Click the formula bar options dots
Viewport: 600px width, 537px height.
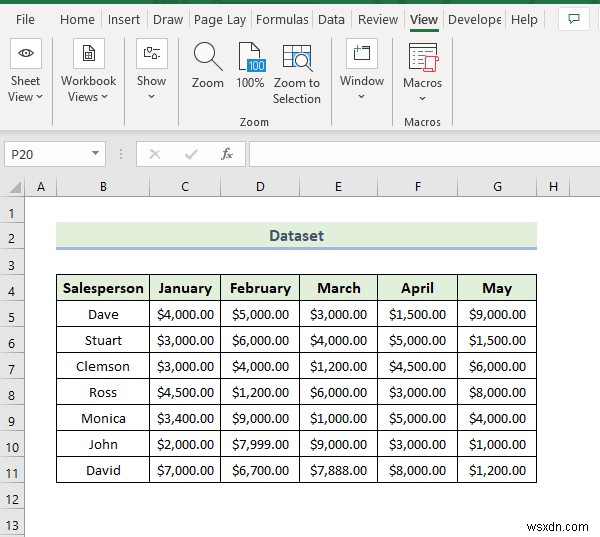click(x=121, y=154)
